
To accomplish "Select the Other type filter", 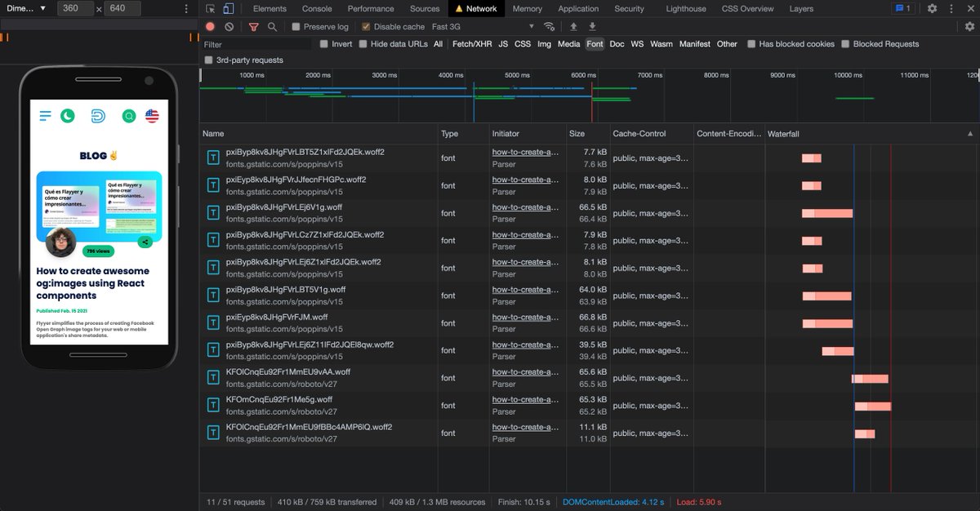I will tap(727, 44).
